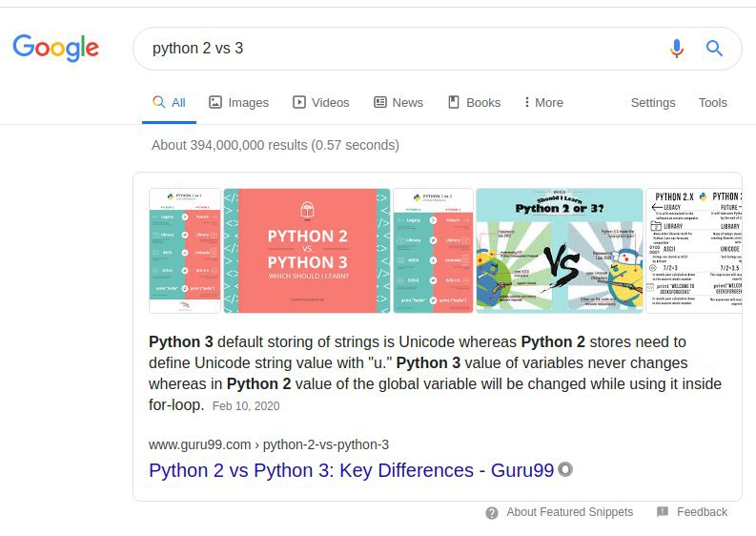Image resolution: width=756 pixels, height=536 pixels.
Task: Click the magnifying glass search button
Action: click(x=714, y=49)
